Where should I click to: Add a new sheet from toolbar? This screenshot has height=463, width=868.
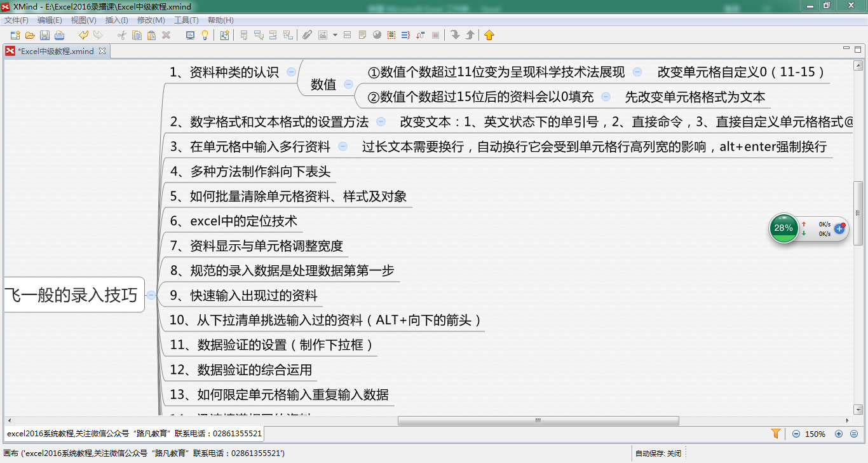[x=224, y=35]
